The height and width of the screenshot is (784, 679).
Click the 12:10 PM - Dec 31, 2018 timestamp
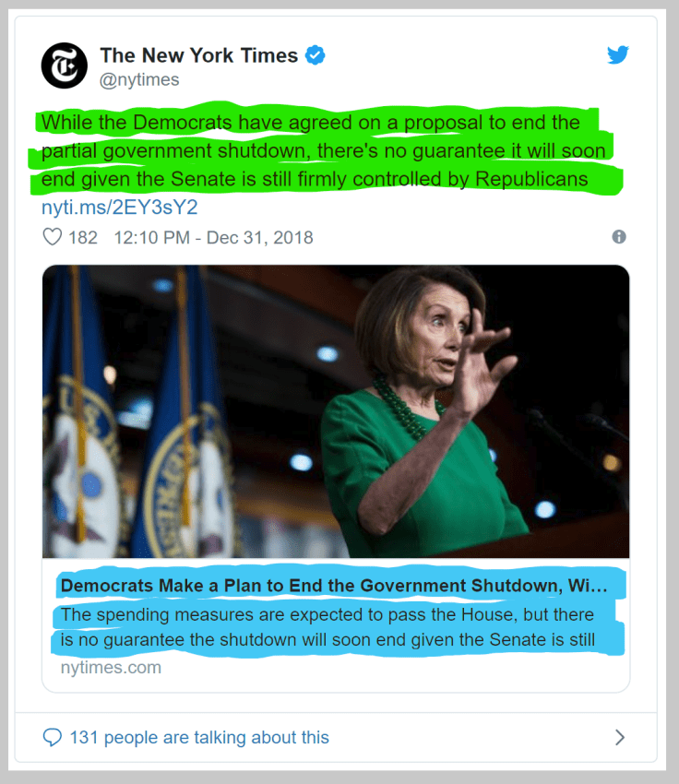point(213,237)
